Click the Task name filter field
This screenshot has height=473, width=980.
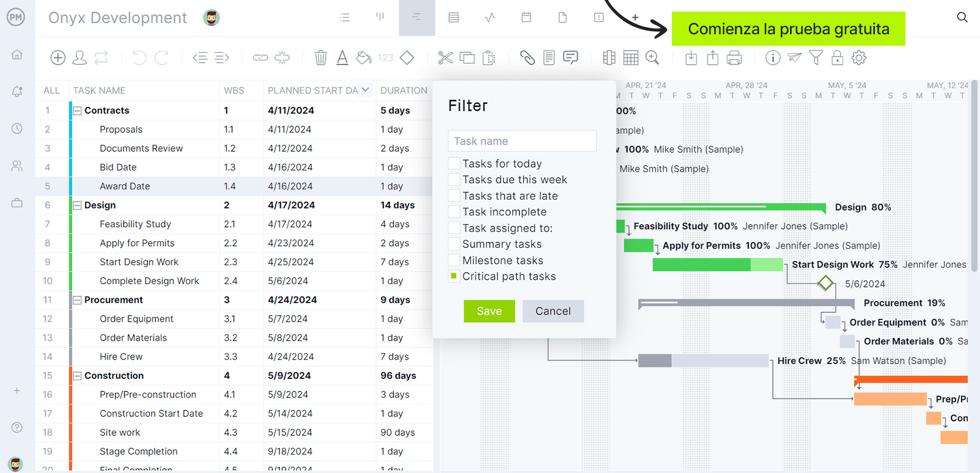522,141
